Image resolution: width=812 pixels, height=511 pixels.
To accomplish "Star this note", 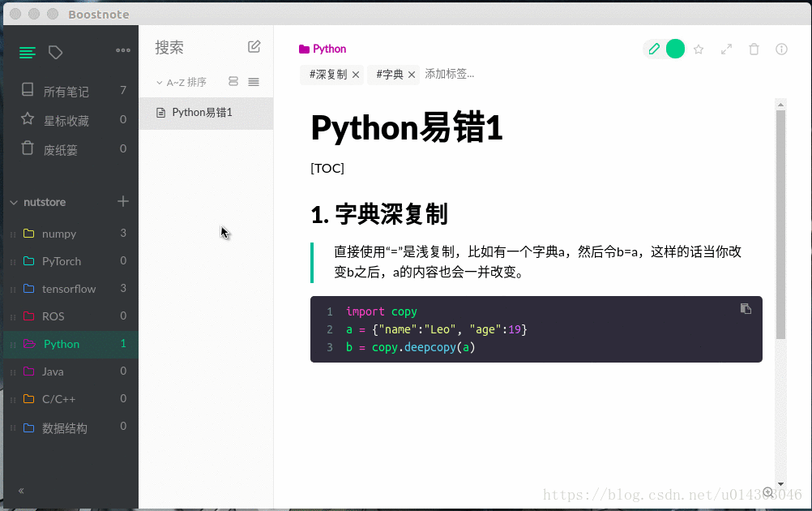I will (699, 49).
